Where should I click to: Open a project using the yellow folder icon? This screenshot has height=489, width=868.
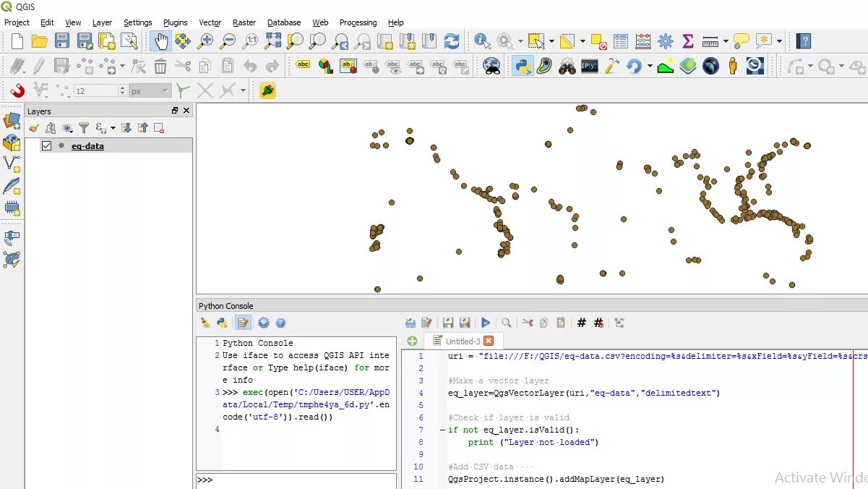(x=40, y=41)
